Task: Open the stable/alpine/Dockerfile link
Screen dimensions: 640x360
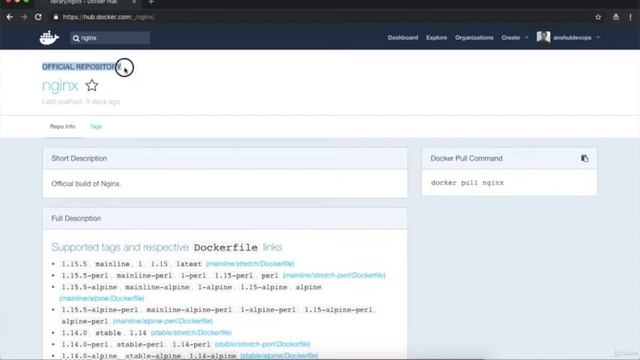Action: point(279,356)
